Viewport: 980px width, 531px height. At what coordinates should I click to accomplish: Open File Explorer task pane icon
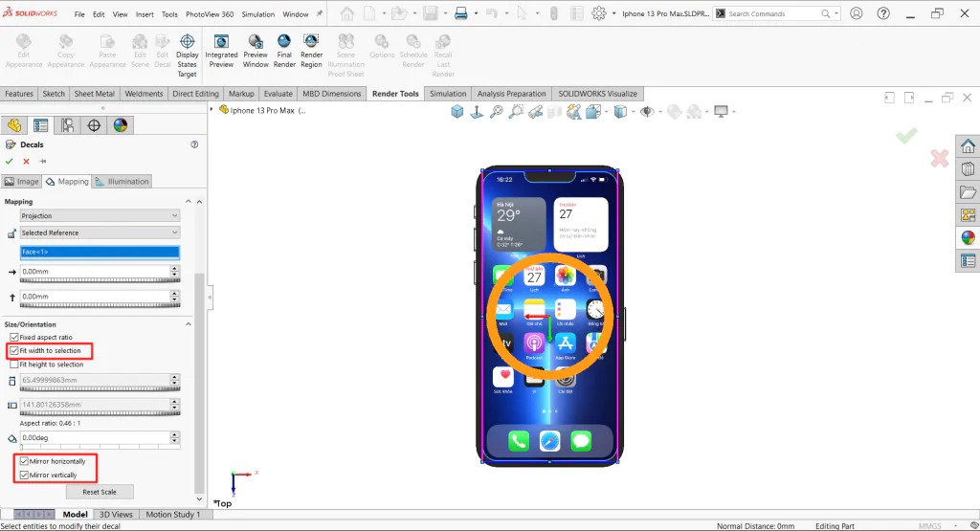click(x=968, y=192)
